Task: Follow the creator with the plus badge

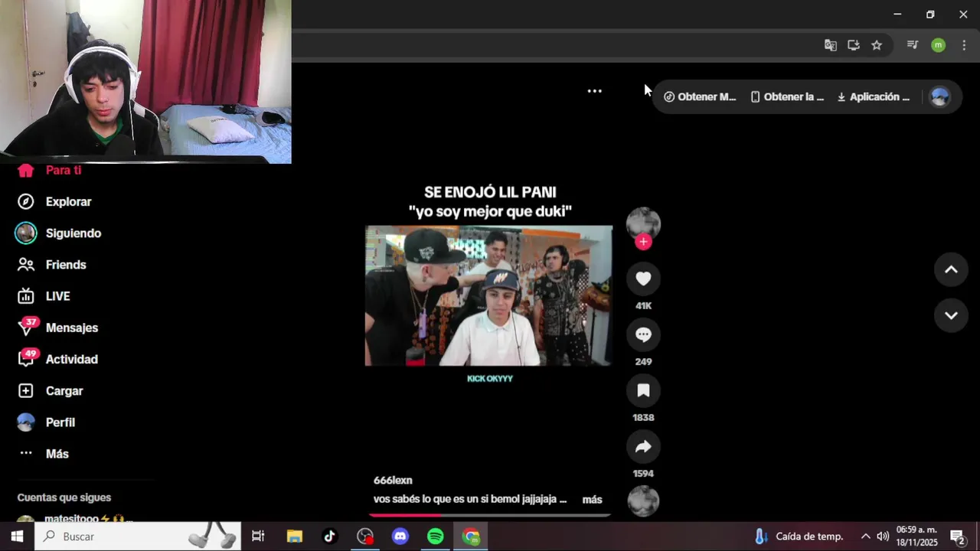Action: point(643,242)
